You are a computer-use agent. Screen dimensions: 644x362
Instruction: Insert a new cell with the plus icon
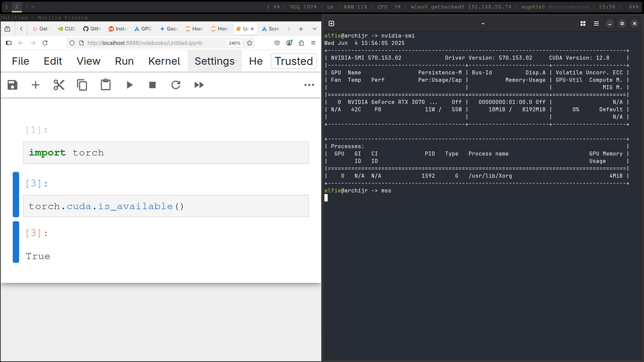[x=35, y=85]
